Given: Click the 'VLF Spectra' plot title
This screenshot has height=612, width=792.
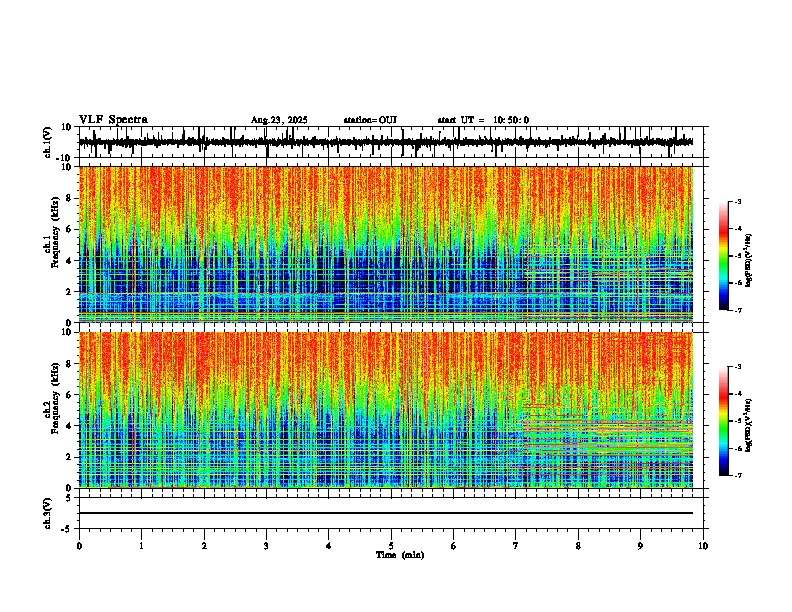Looking at the screenshot, I should click(113, 120).
